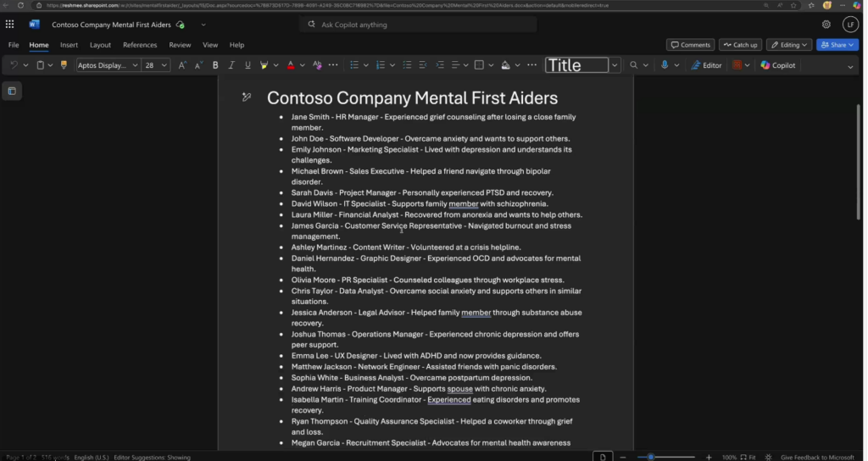Open the numbering style dropdown arrow
Screen dimensions: 868x461
click(x=392, y=65)
